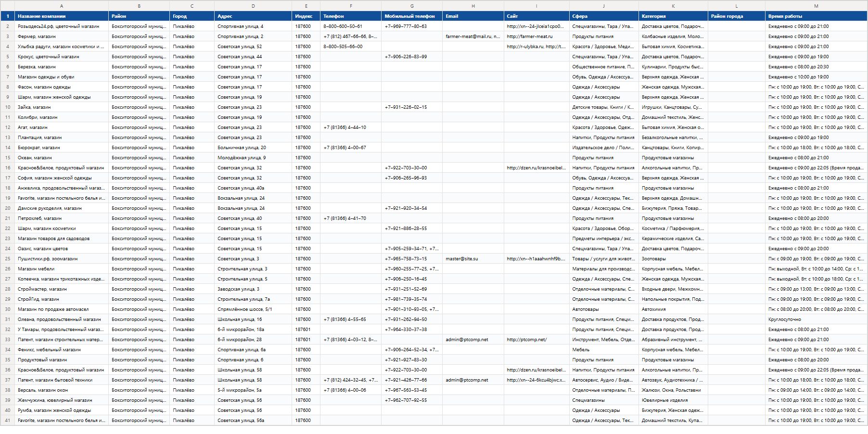This screenshot has width=868, height=434.
Task: Select column D header letter
Action: coord(253,6)
